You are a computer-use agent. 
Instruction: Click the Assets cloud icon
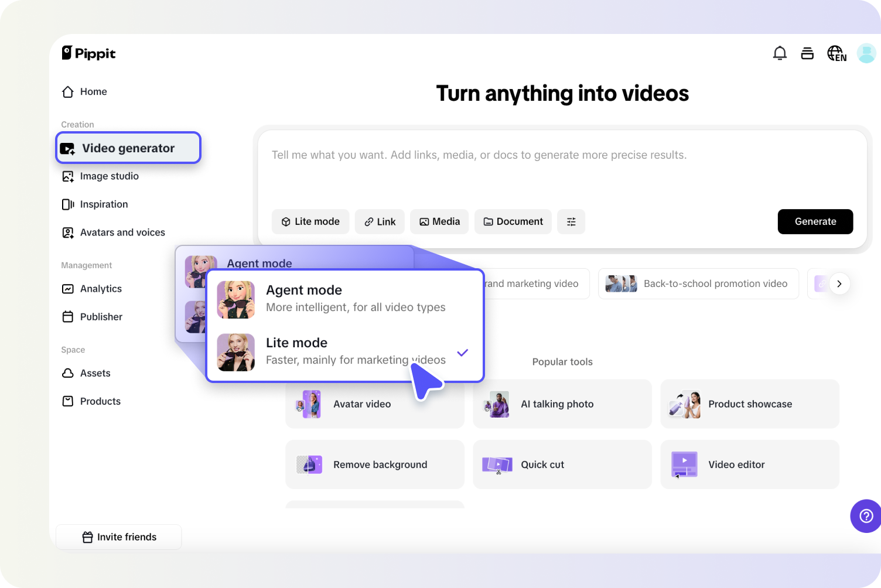pos(68,373)
